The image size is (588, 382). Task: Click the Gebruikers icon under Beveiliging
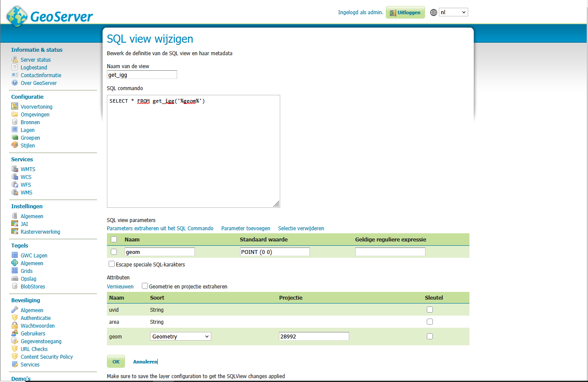click(x=15, y=333)
